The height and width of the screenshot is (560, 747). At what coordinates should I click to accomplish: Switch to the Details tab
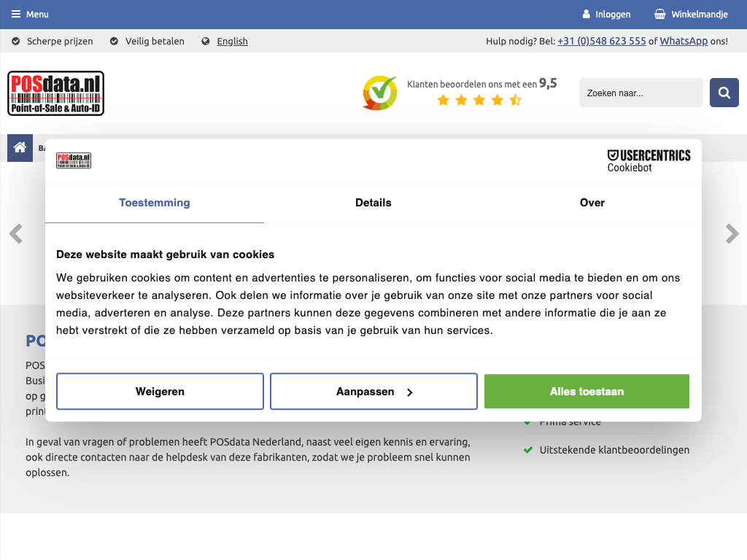pos(373,203)
